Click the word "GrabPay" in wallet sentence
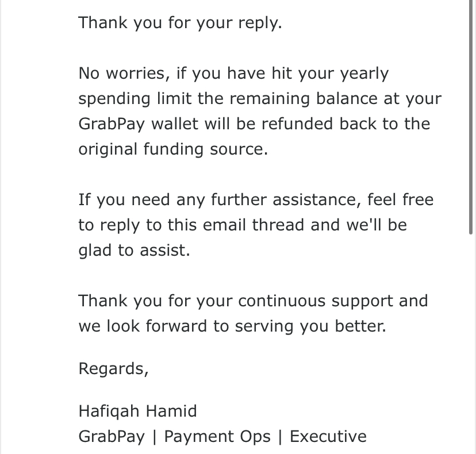The width and height of the screenshot is (476, 454). [x=112, y=125]
